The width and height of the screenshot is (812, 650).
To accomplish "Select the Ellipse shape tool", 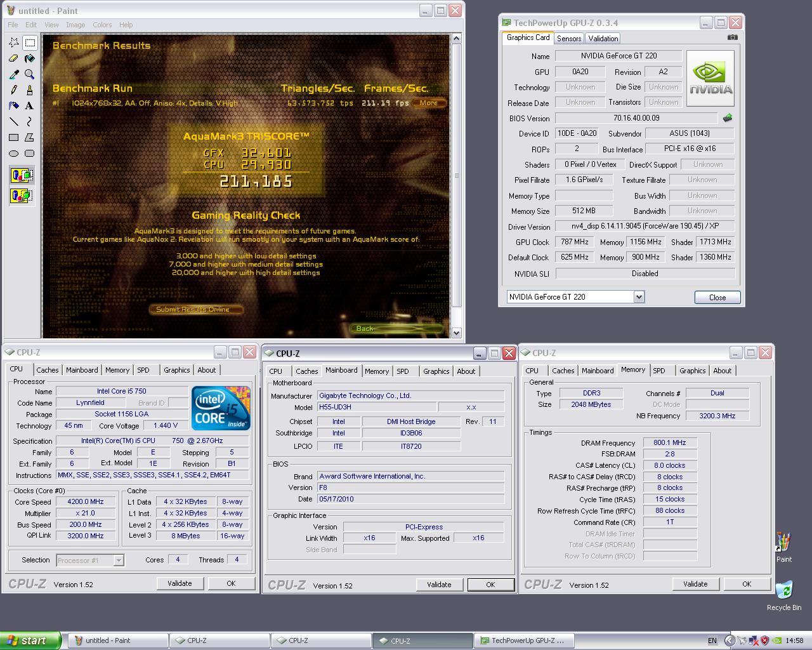I will click(x=14, y=154).
